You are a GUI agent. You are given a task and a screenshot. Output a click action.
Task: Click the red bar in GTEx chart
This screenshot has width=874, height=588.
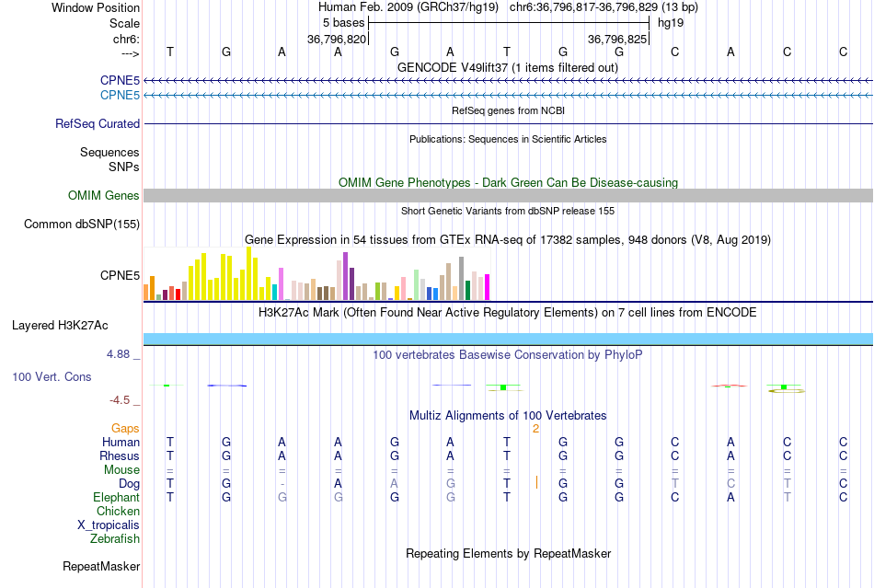click(x=178, y=294)
